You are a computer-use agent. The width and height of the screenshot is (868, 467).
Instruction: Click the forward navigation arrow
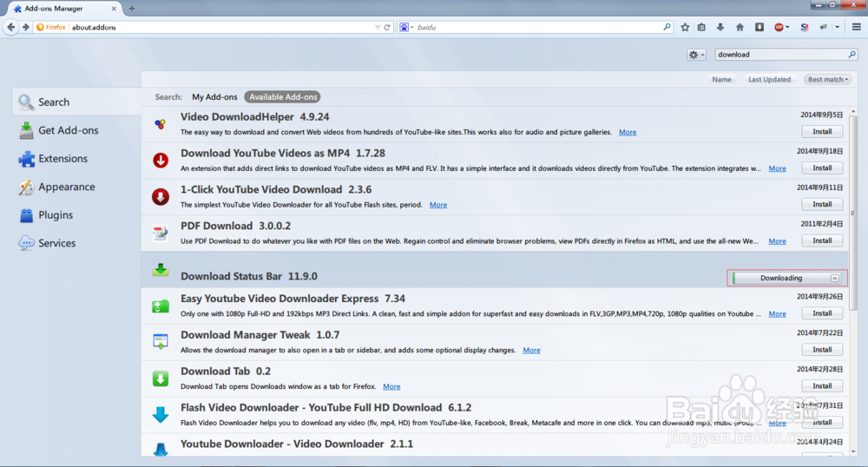tap(25, 27)
